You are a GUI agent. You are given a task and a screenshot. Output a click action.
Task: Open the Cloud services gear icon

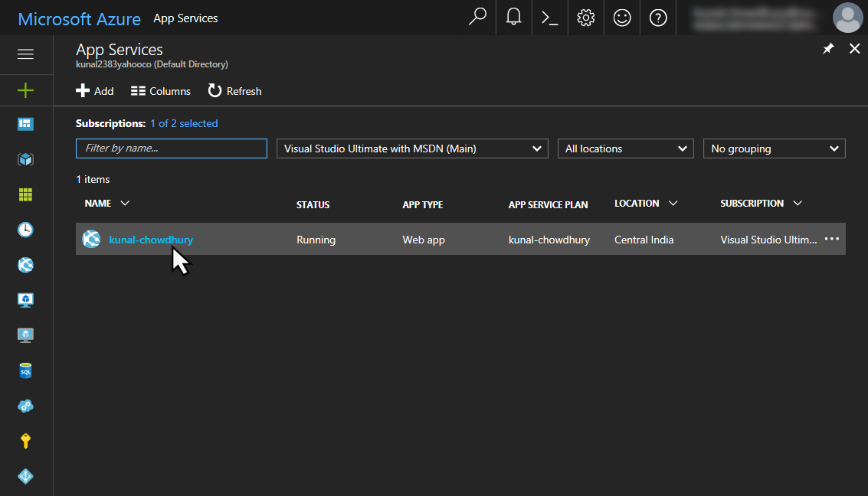(25, 406)
